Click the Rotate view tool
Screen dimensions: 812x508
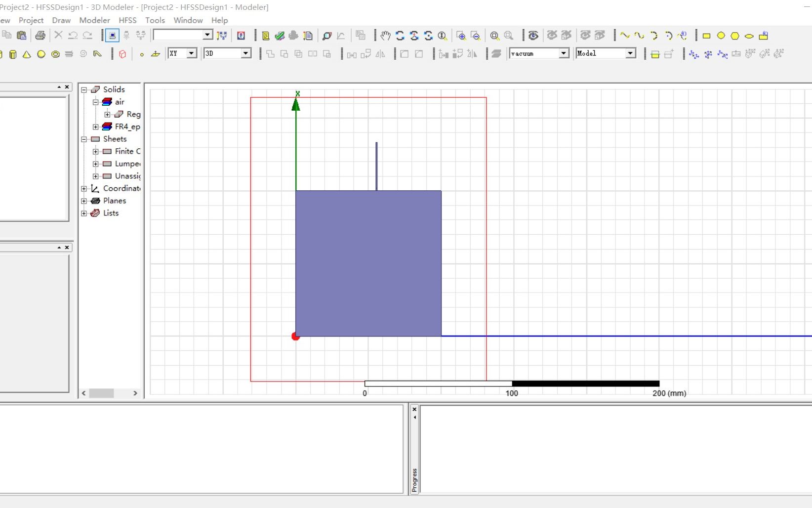click(x=400, y=36)
